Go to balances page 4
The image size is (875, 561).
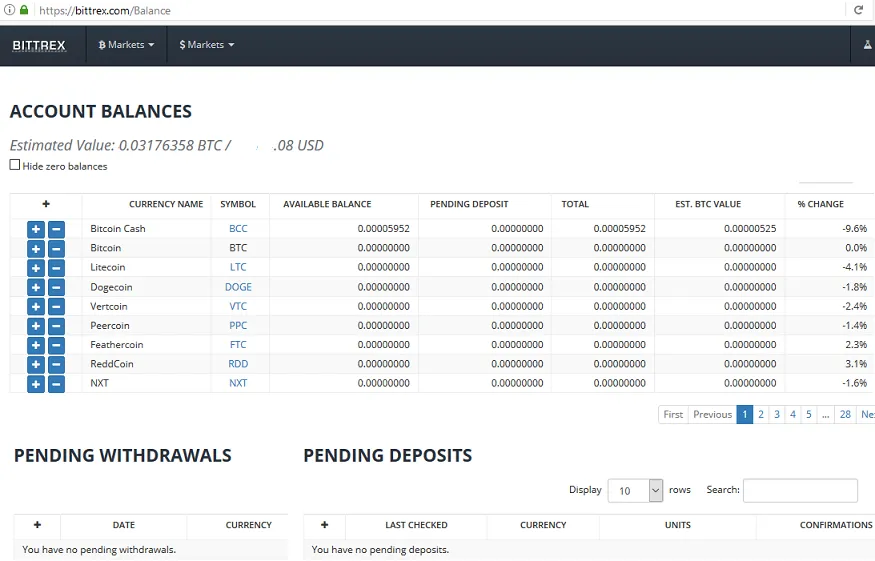(793, 414)
